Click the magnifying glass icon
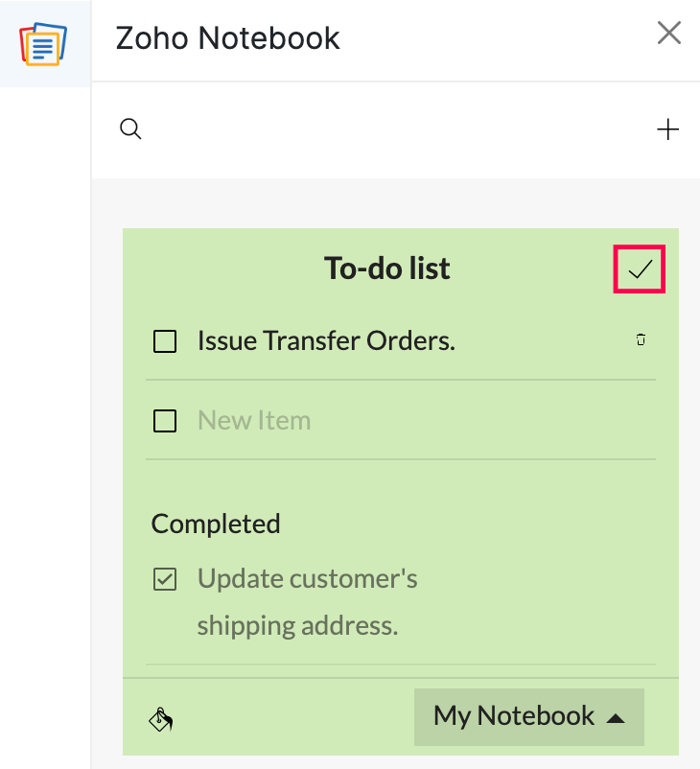Viewport: 700px width, 769px height. pyautogui.click(x=130, y=128)
